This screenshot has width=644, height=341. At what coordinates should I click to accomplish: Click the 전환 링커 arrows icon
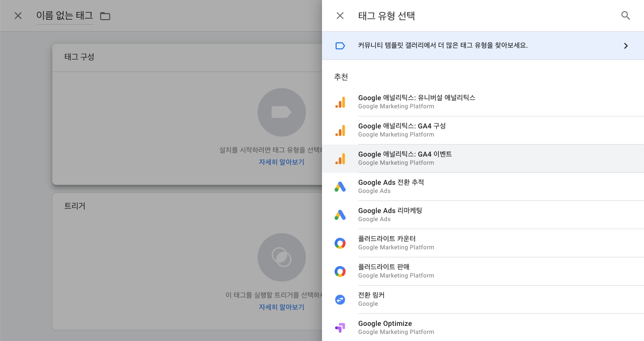click(x=340, y=300)
